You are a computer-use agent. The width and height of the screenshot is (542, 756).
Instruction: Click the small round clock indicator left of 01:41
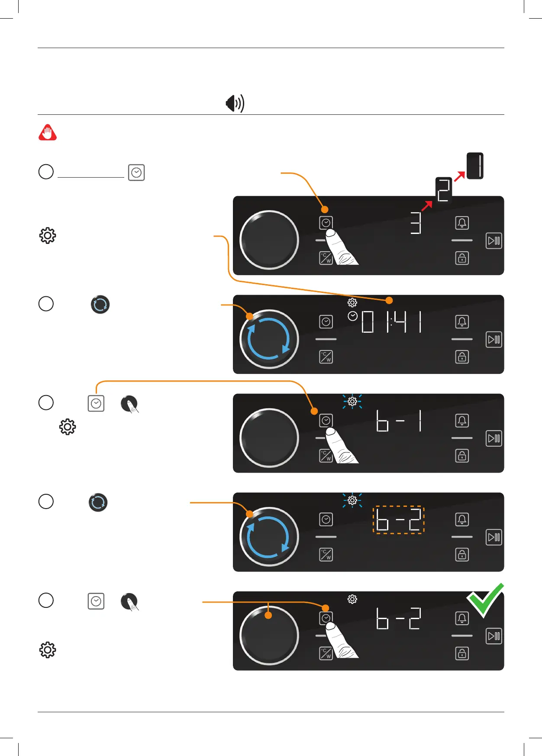(x=353, y=316)
